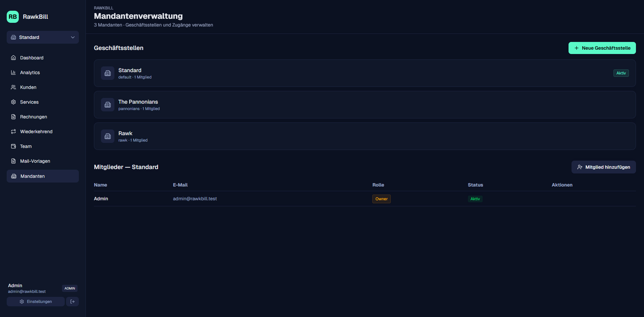Open Einstellungen at the sidebar bottom
644x317 pixels.
36,302
